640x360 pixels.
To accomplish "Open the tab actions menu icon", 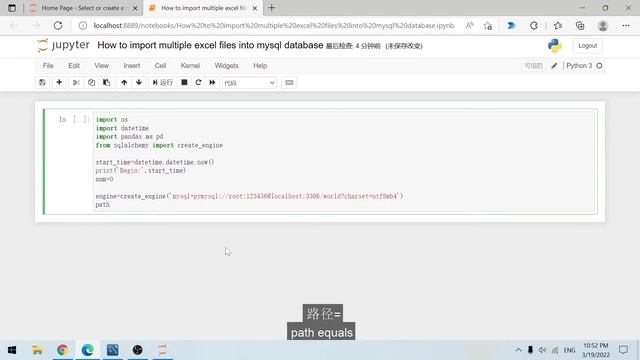I will (12, 8).
